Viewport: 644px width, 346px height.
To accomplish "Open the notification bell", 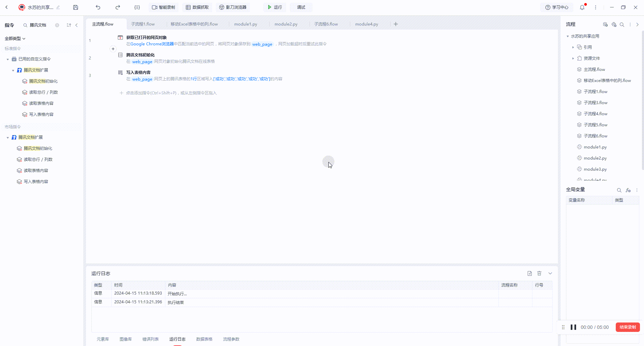I will [582, 7].
